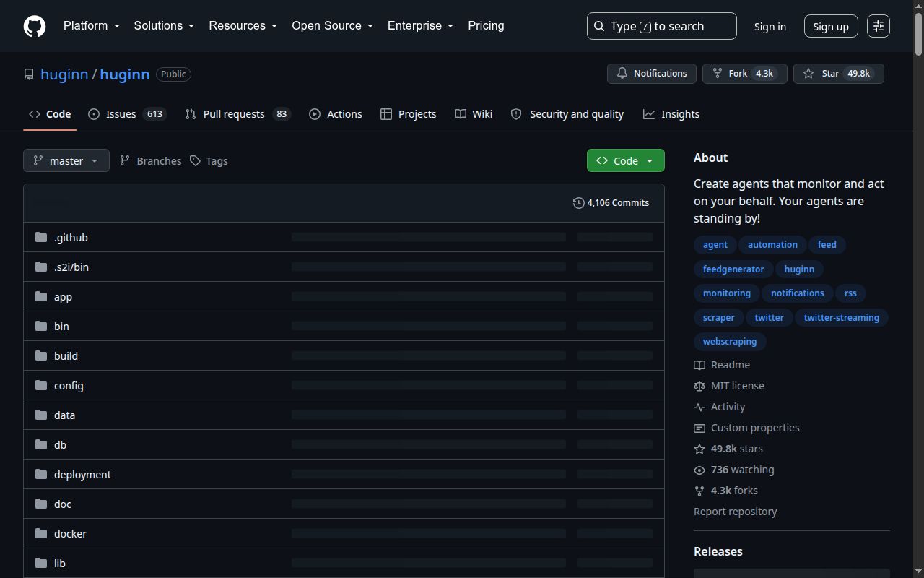This screenshot has width=924, height=578.
Task: Focus the search input field
Action: [x=662, y=26]
